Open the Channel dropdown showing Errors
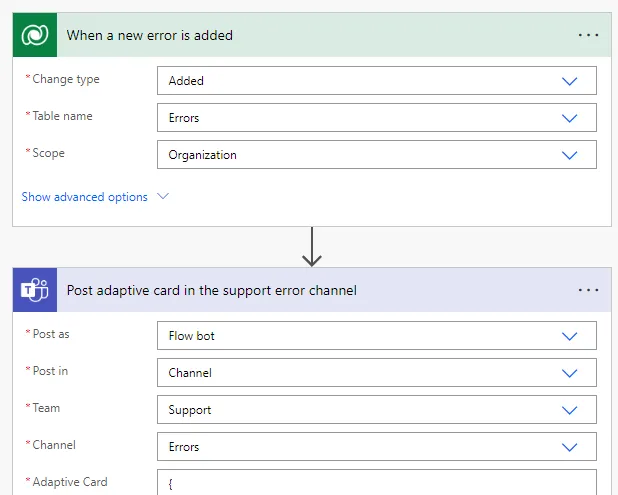 click(x=377, y=447)
